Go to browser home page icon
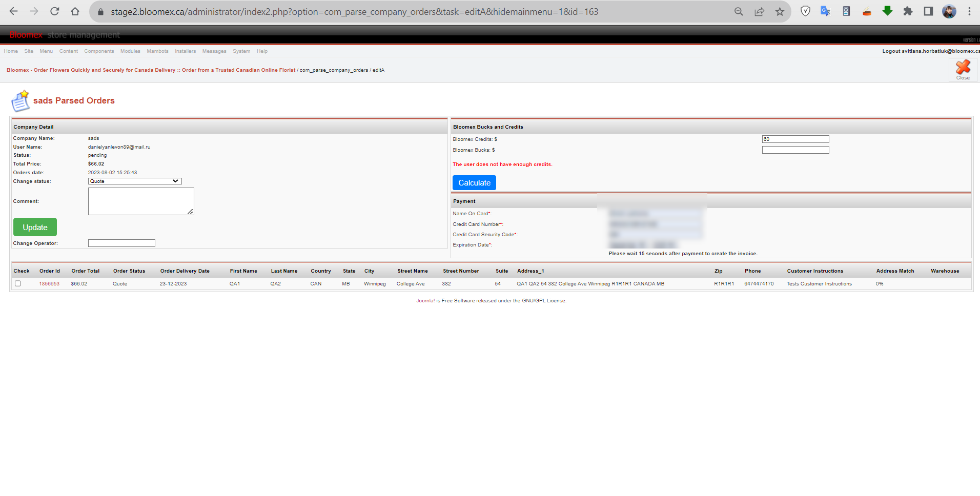Viewport: 980px width, 496px height. tap(75, 11)
